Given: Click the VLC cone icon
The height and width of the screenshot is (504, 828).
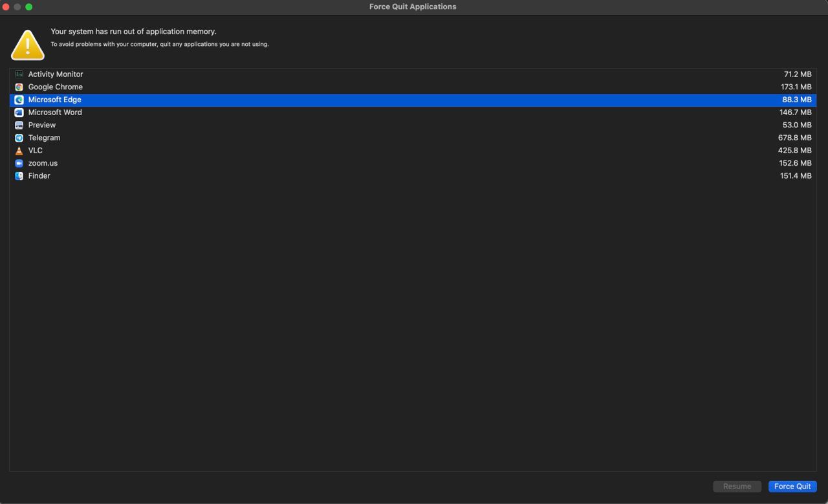Looking at the screenshot, I should 19,150.
